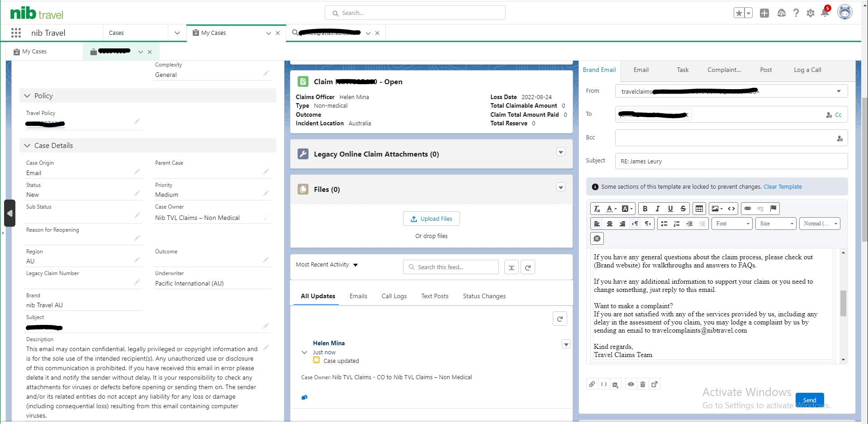Increase indent in the email body
Screen dimensions: 868x424
pos(689,224)
